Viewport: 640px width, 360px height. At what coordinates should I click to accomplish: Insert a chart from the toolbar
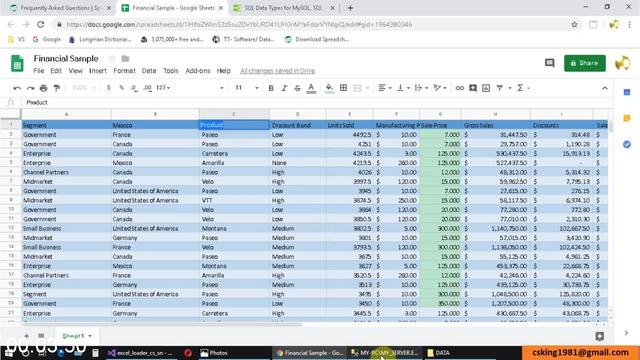[x=486, y=88]
